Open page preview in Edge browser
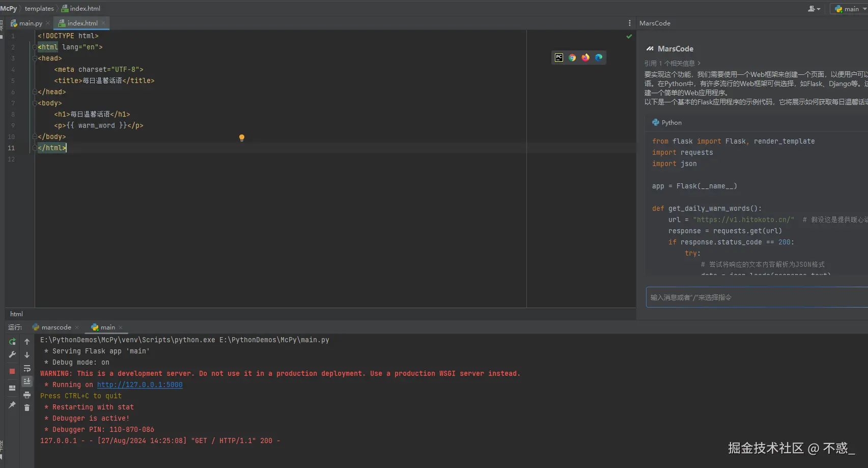The image size is (868, 468). pyautogui.click(x=599, y=58)
